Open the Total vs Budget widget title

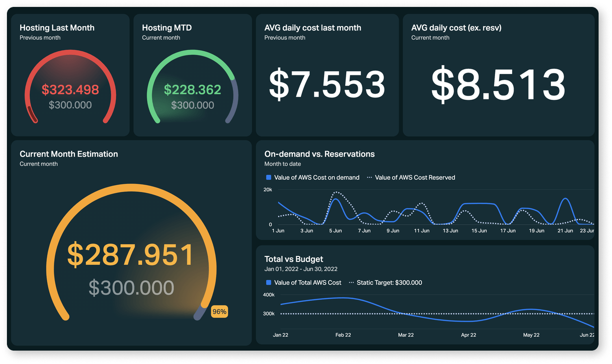[294, 259]
